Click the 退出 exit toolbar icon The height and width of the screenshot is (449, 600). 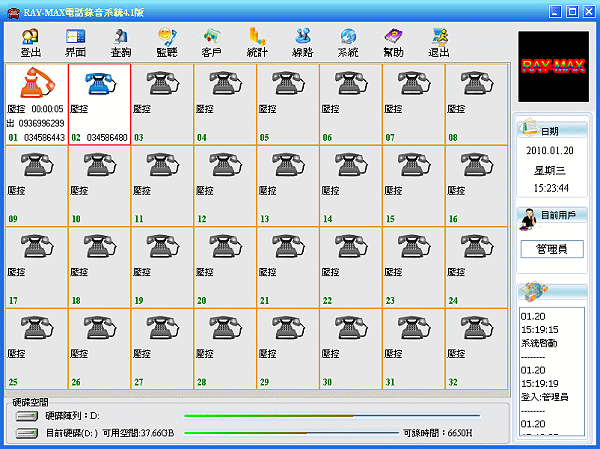439,42
